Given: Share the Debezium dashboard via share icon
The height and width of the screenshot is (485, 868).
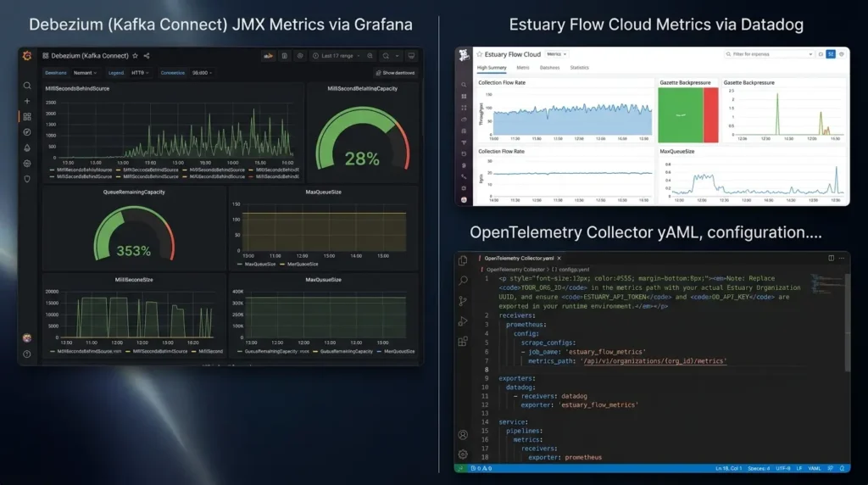Looking at the screenshot, I should [147, 56].
